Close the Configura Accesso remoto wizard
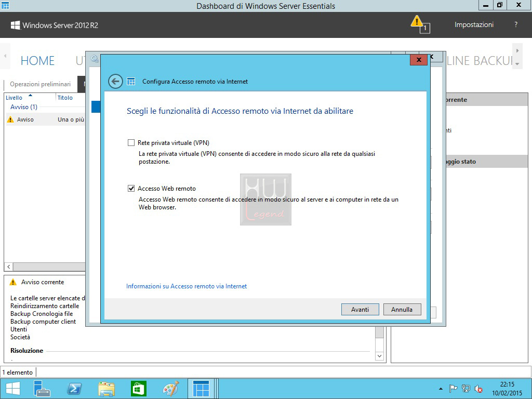 (419, 60)
